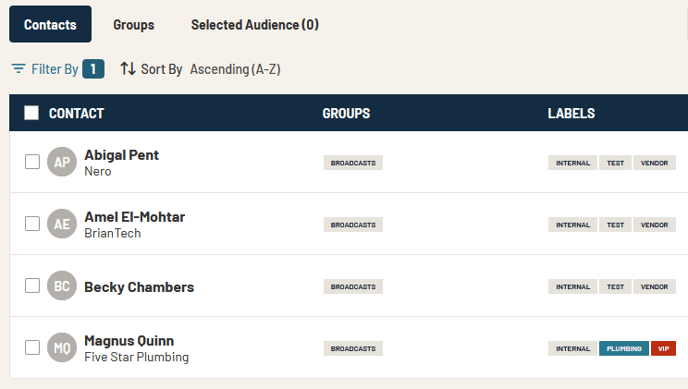Viewport: 688px width, 389px height.
Task: Check the box next to Abigal Pent
Action: [32, 162]
